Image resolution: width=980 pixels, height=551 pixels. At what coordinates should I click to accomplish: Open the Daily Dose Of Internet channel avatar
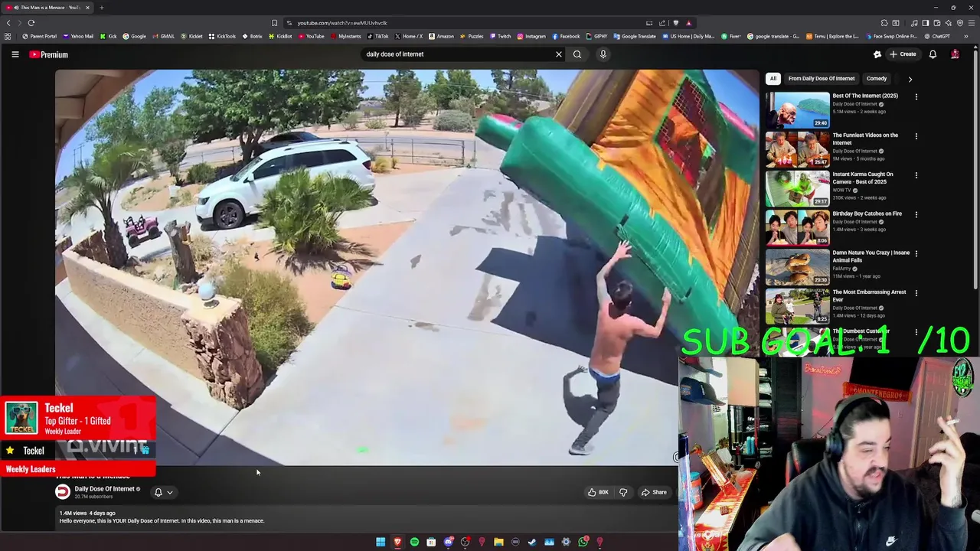pos(63,492)
